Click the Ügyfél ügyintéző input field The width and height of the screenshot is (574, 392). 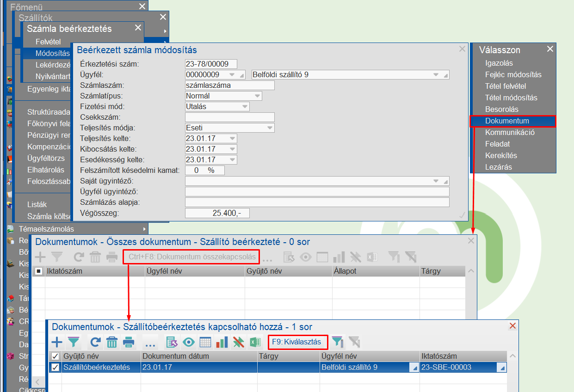(317, 192)
